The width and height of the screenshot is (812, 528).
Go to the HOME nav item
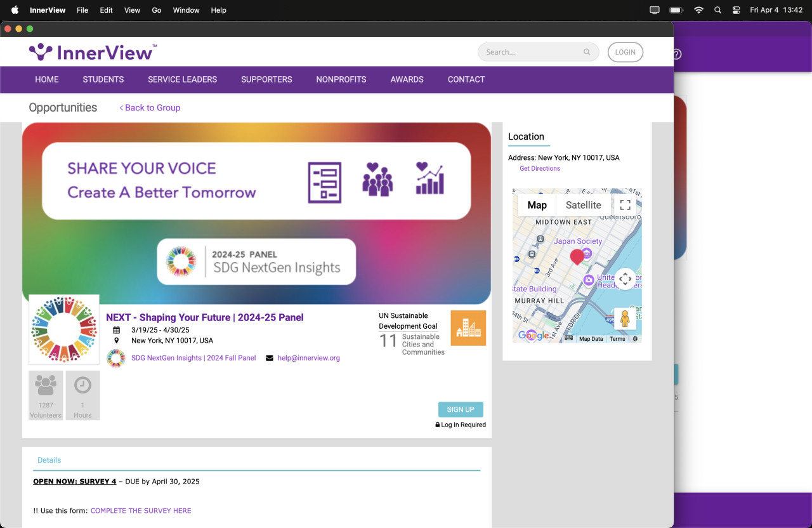pos(47,79)
